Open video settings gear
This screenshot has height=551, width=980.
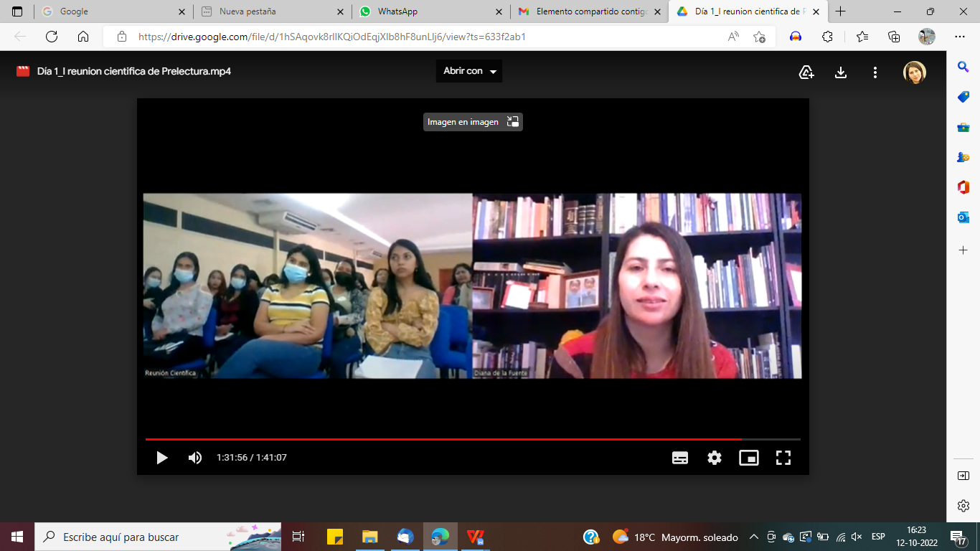715,458
